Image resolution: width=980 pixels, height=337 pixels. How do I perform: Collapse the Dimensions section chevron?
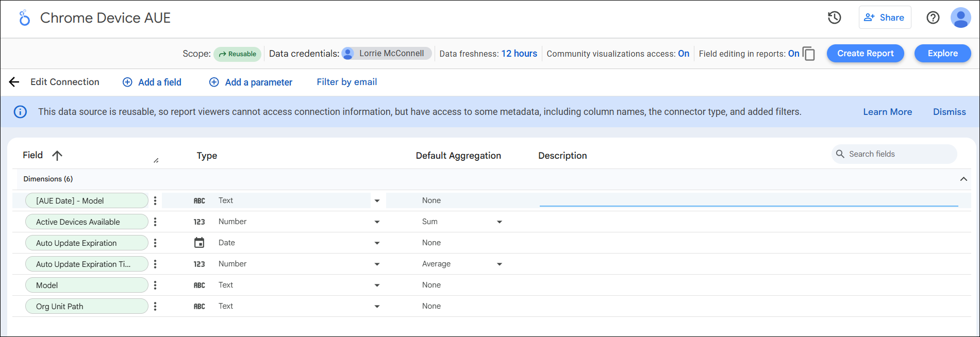964,179
